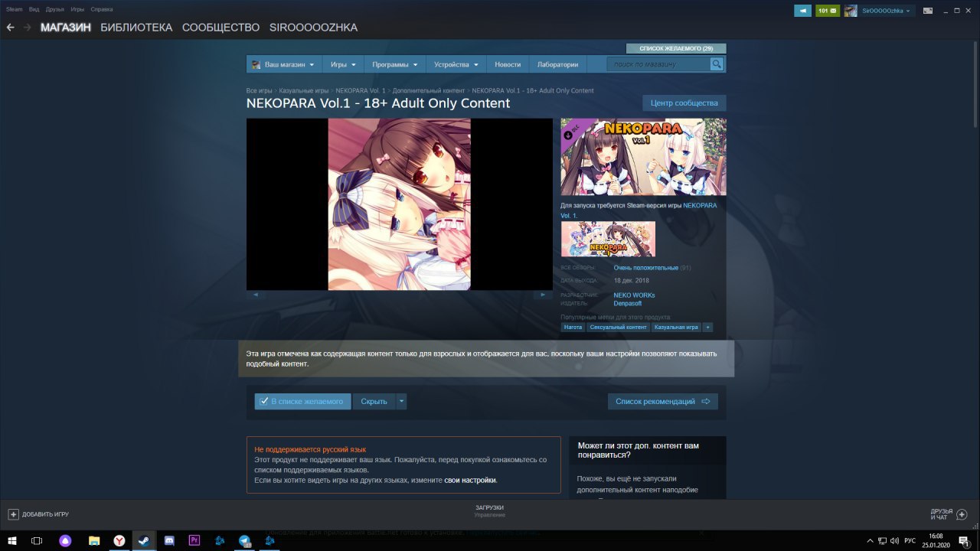This screenshot has width=980, height=551.
Task: Select the 'Казуальная игра' tag
Action: [677, 327]
